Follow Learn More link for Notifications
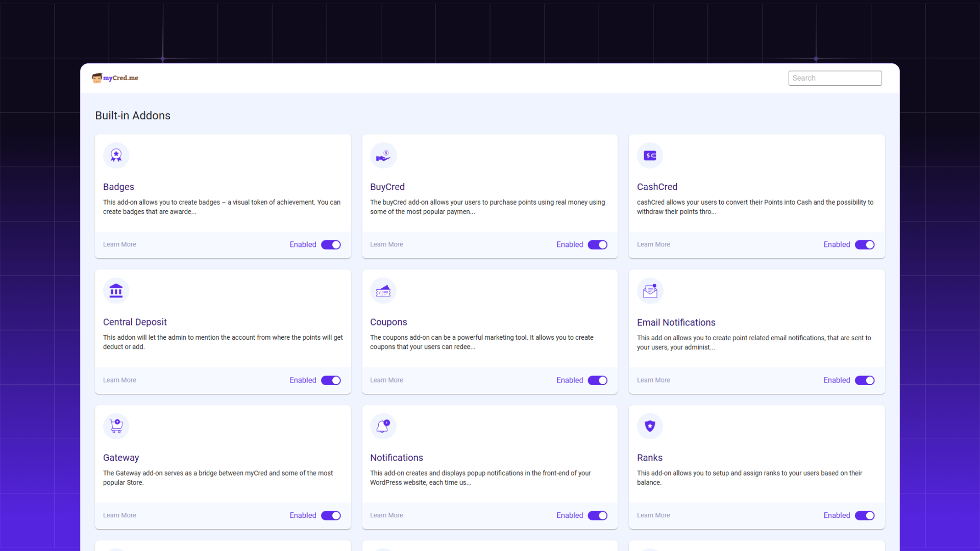Viewport: 980px width, 551px height. tap(386, 516)
